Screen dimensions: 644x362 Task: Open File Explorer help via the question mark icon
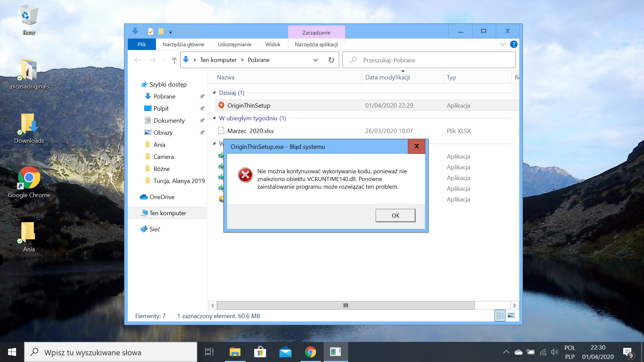514,44
